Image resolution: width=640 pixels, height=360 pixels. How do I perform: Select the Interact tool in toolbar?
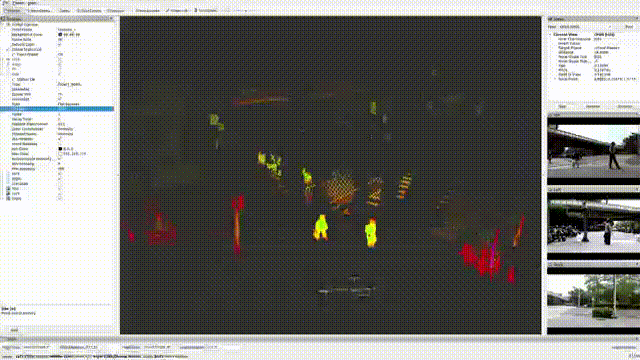pyautogui.click(x=13, y=11)
